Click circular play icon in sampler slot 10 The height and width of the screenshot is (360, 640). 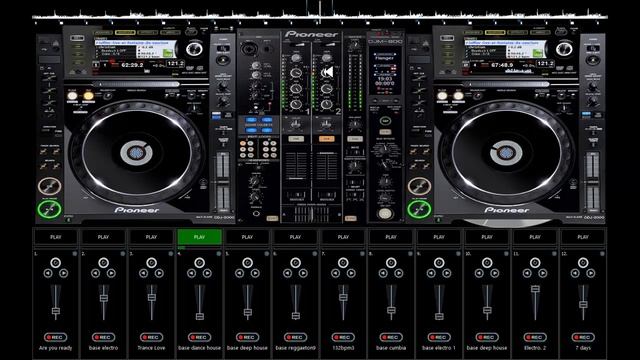[x=487, y=262]
